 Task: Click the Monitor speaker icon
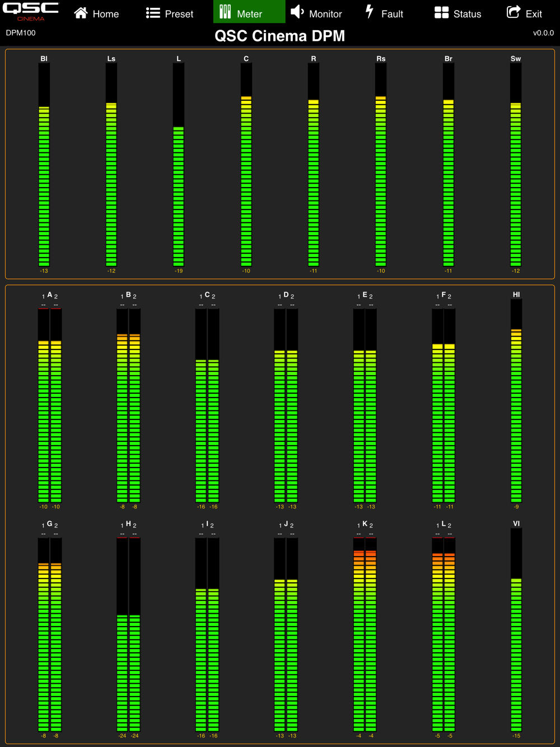[x=297, y=12]
